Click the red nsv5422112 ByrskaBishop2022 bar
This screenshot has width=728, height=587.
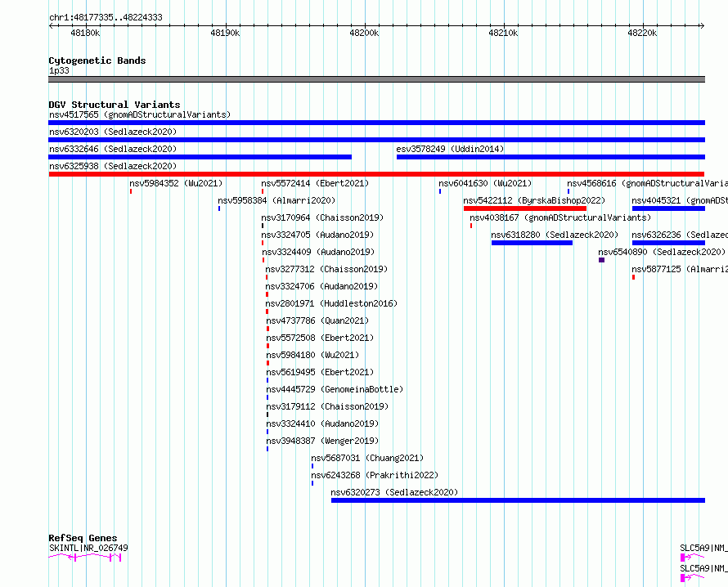coord(525,208)
